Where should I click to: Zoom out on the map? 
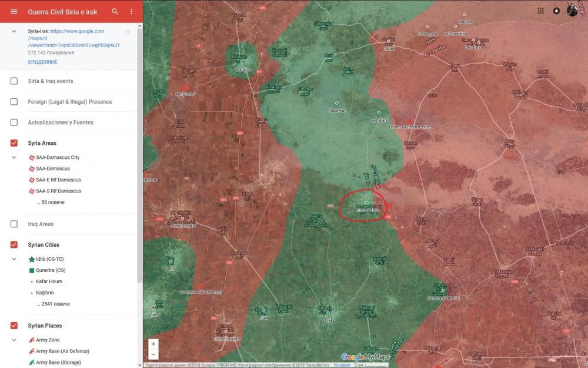153,354
